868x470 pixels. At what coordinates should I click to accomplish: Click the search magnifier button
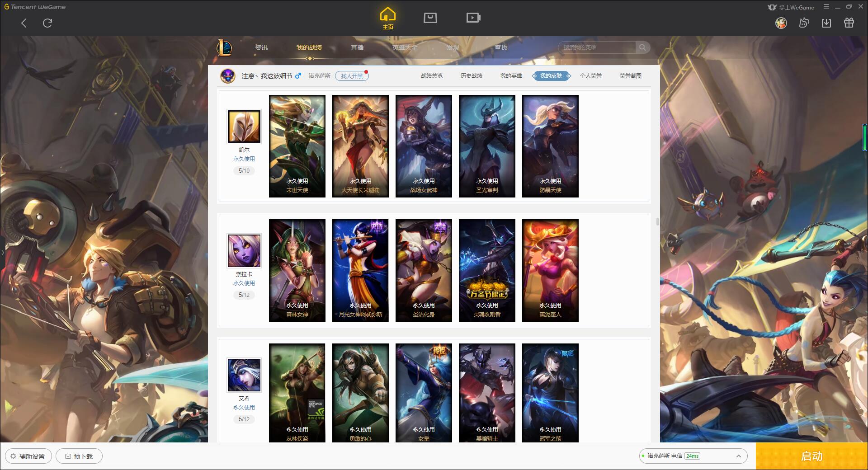coord(642,47)
